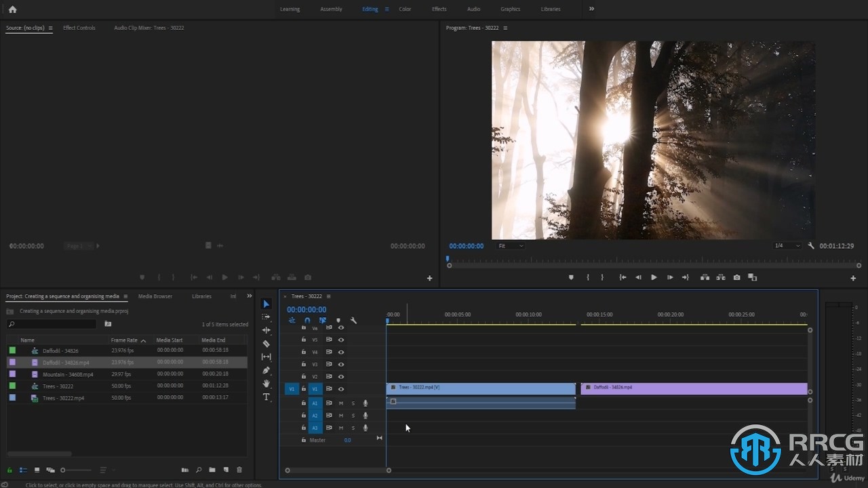Viewport: 868px width, 488px height.
Task: Switch to Audio workspace
Action: [474, 9]
